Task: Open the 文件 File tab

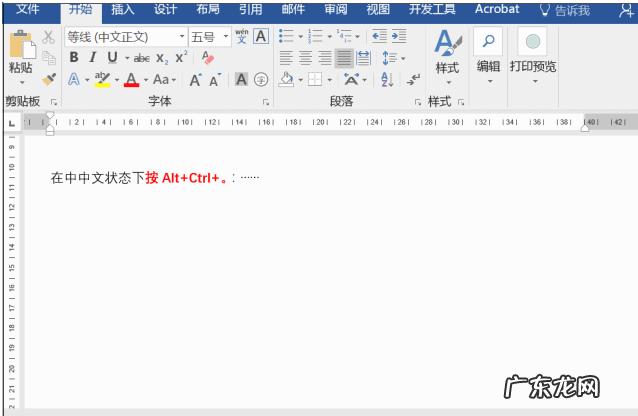Action: [x=28, y=9]
